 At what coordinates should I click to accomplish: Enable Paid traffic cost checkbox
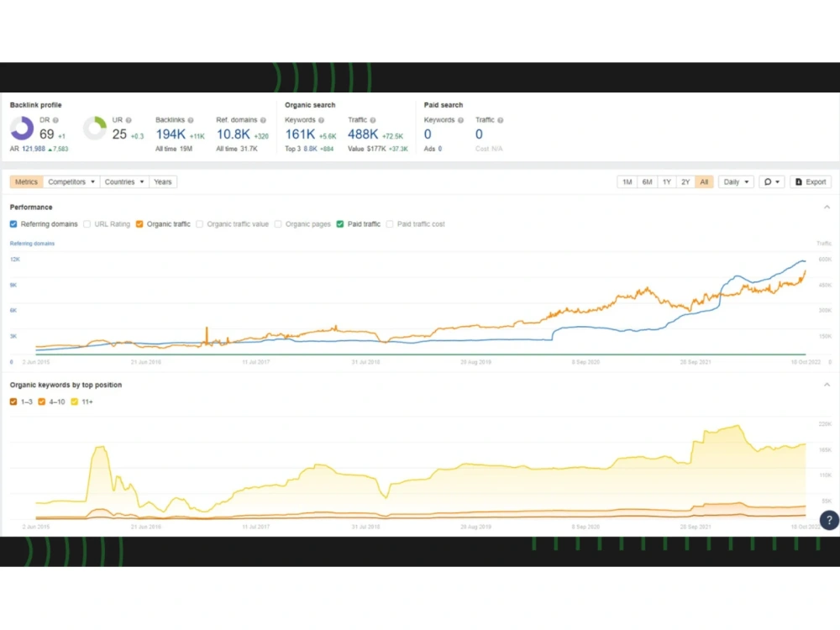390,224
